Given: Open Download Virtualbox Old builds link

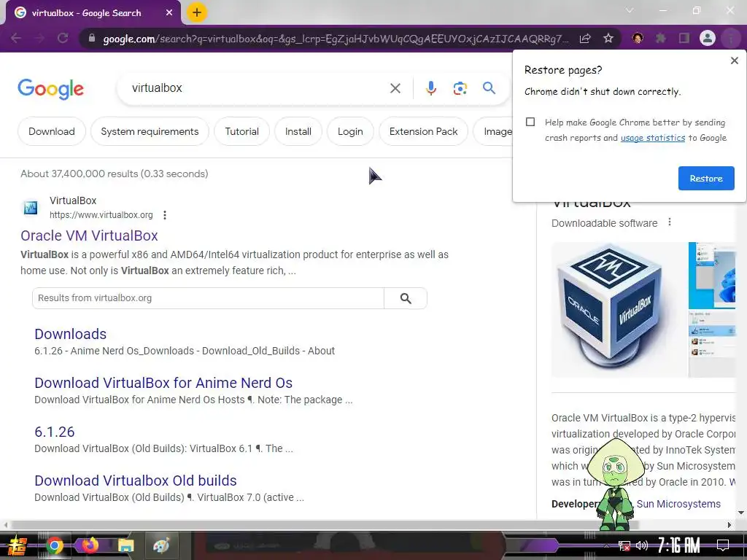Looking at the screenshot, I should tap(135, 481).
